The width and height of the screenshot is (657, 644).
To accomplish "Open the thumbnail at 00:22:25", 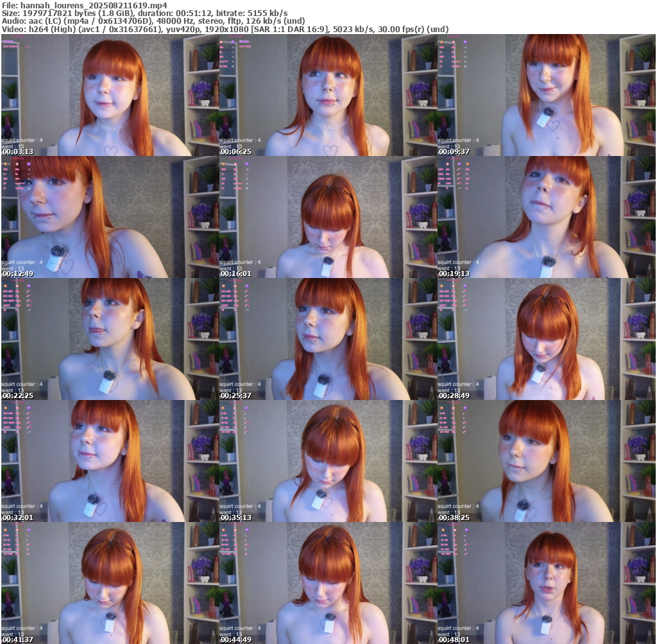I will pos(110,339).
